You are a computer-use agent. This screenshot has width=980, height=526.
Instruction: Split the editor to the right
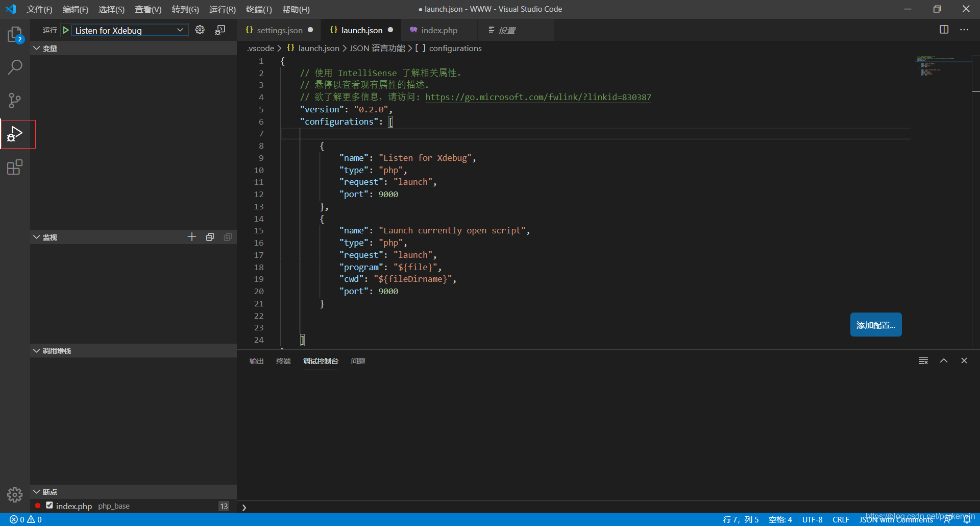944,30
